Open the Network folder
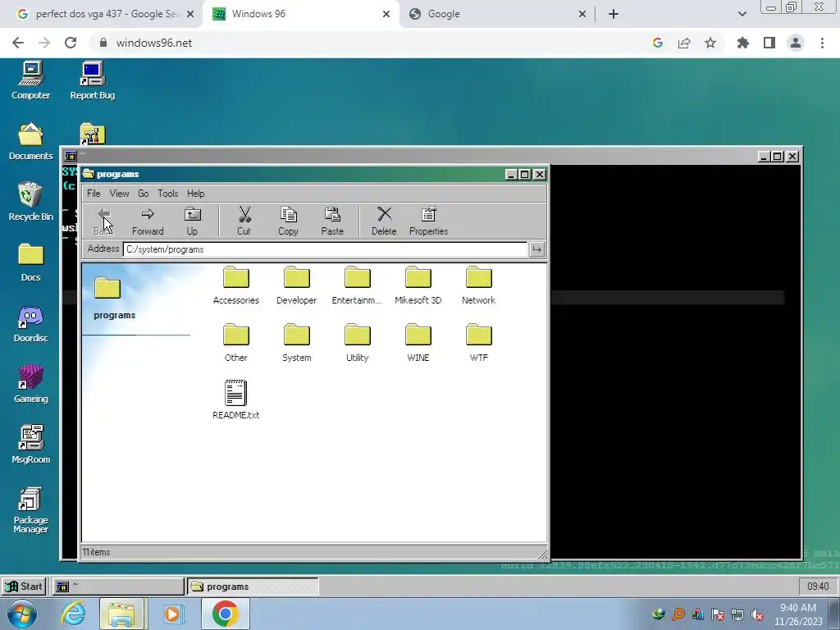The image size is (840, 630). pos(478,285)
